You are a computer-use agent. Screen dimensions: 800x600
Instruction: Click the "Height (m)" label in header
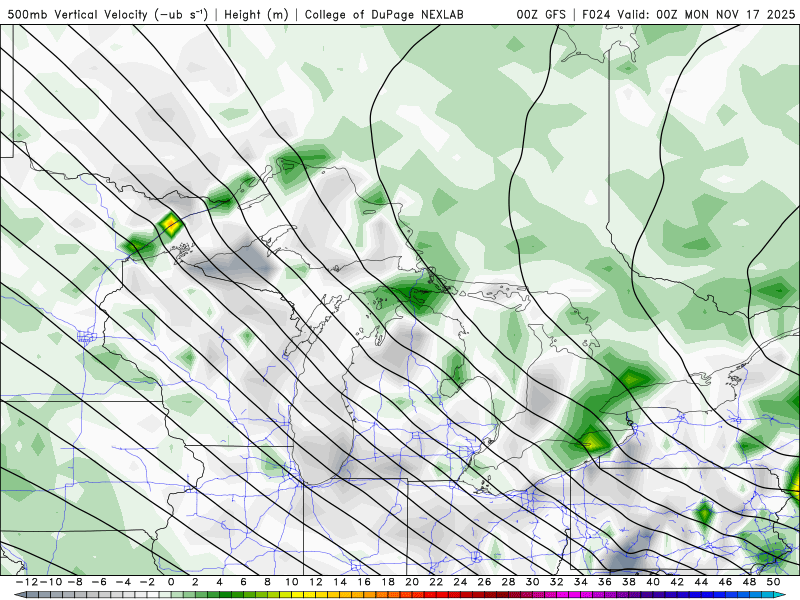pyautogui.click(x=256, y=14)
